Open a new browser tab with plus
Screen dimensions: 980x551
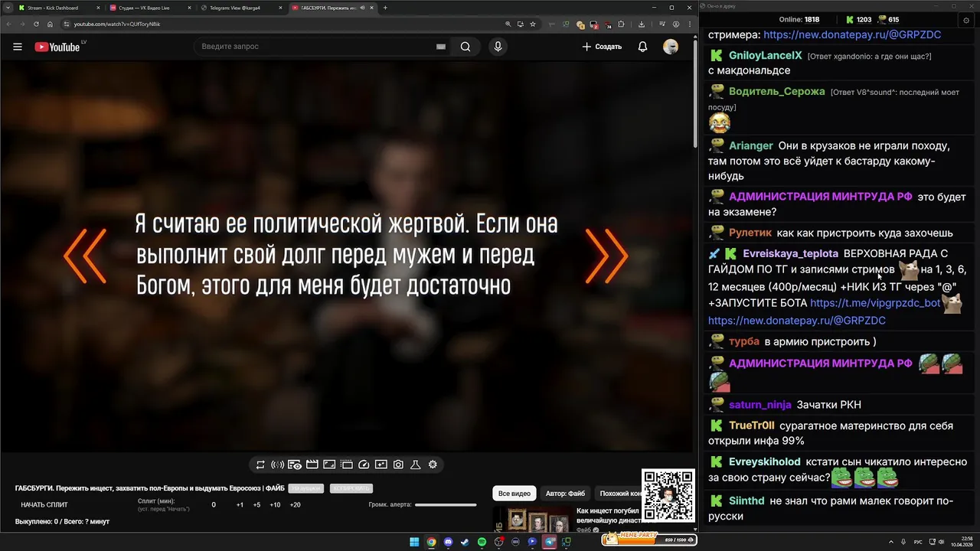[x=385, y=8]
